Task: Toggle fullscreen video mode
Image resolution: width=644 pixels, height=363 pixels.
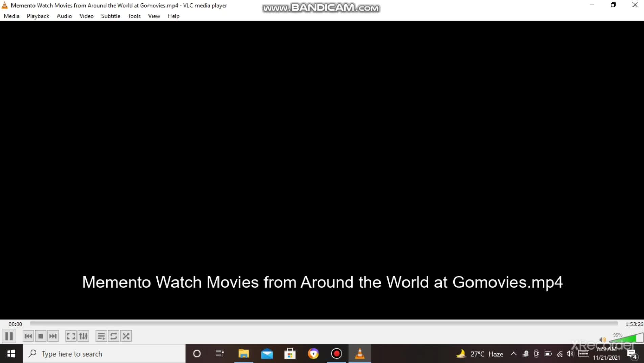Action: pos(71,336)
